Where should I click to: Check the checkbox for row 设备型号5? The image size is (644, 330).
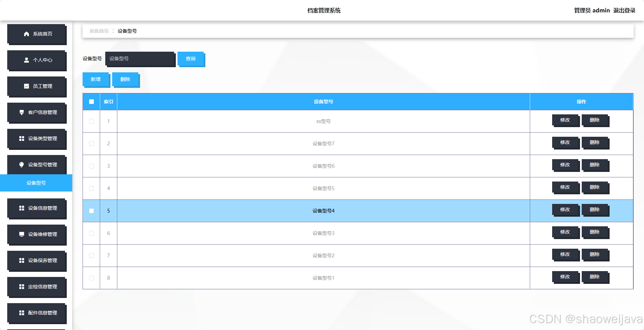pyautogui.click(x=92, y=188)
